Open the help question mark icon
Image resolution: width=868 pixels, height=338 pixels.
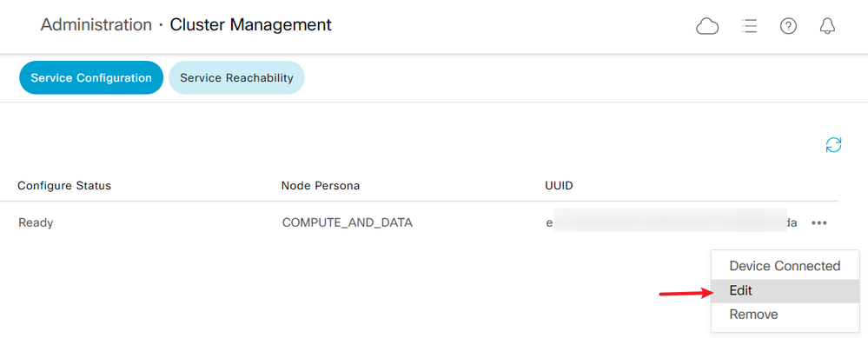(x=788, y=26)
